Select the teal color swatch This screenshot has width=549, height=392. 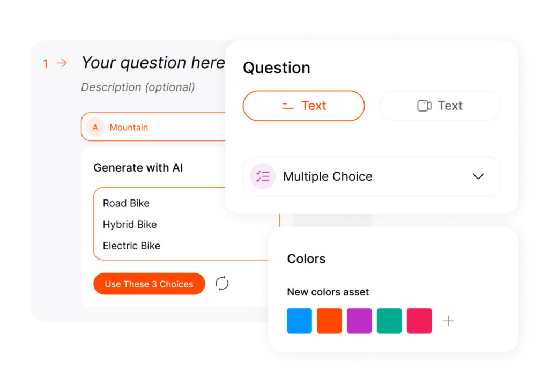point(389,321)
